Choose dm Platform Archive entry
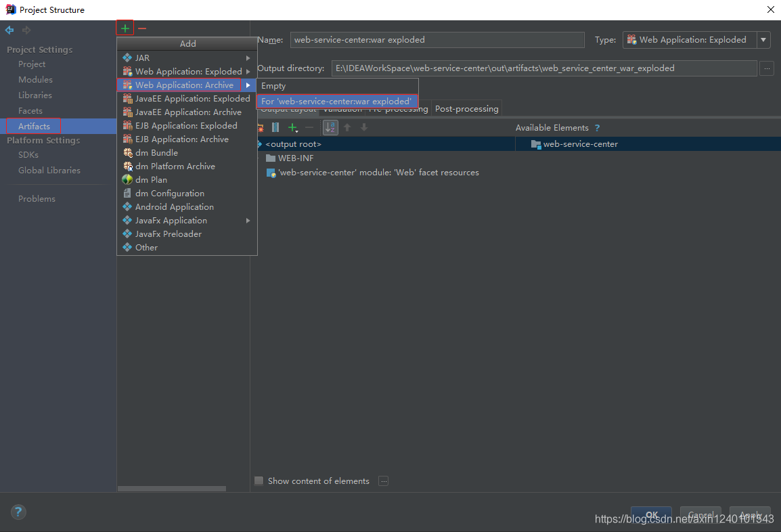This screenshot has height=532, width=781. pyautogui.click(x=187, y=166)
